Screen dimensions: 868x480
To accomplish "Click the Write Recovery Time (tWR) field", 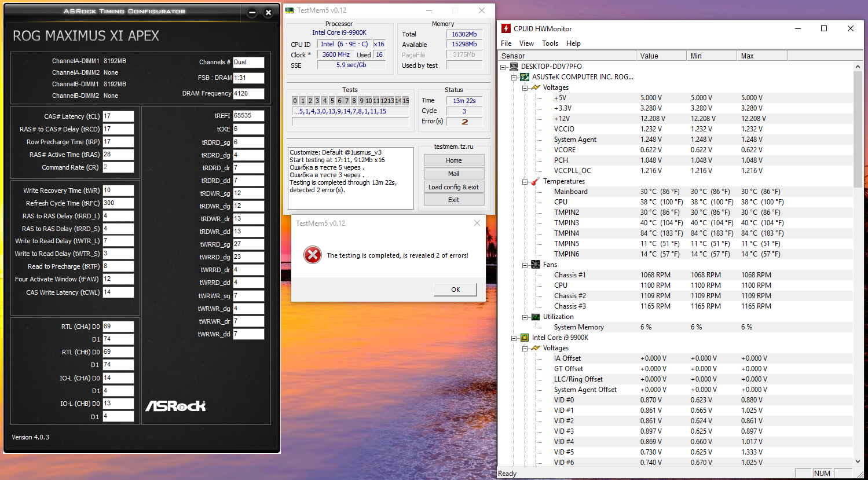I will [x=118, y=190].
